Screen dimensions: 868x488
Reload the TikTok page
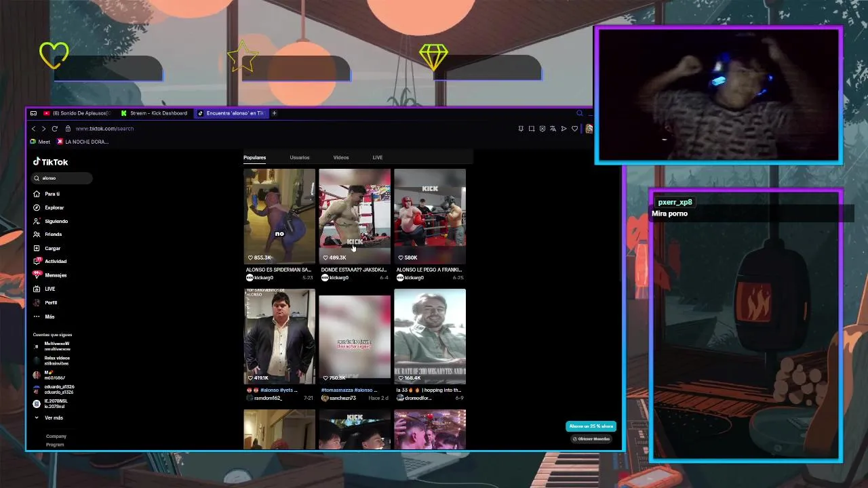tap(55, 129)
